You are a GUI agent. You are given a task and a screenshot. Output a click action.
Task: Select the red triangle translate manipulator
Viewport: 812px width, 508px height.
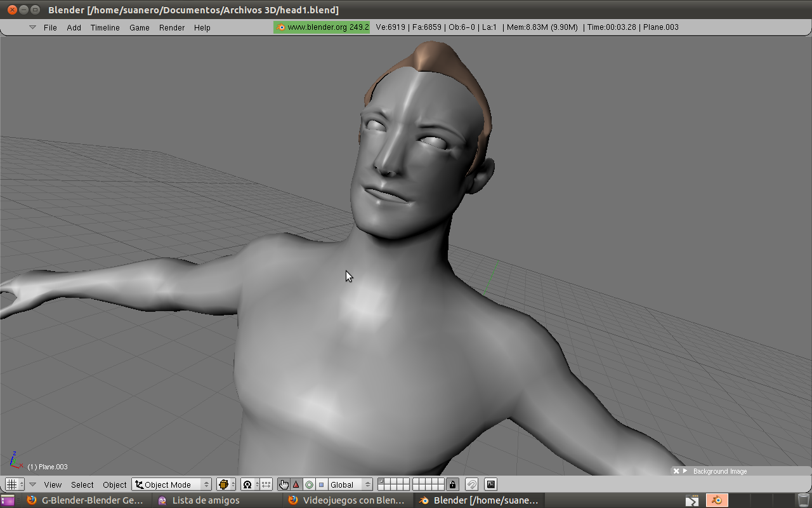pos(296,485)
